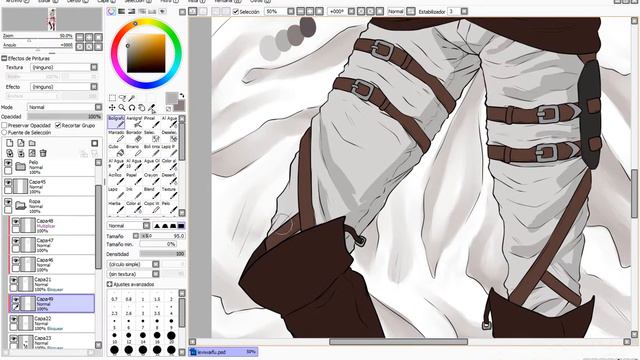Select the lasso selection tool
This screenshot has height=360, width=640.
122,98
